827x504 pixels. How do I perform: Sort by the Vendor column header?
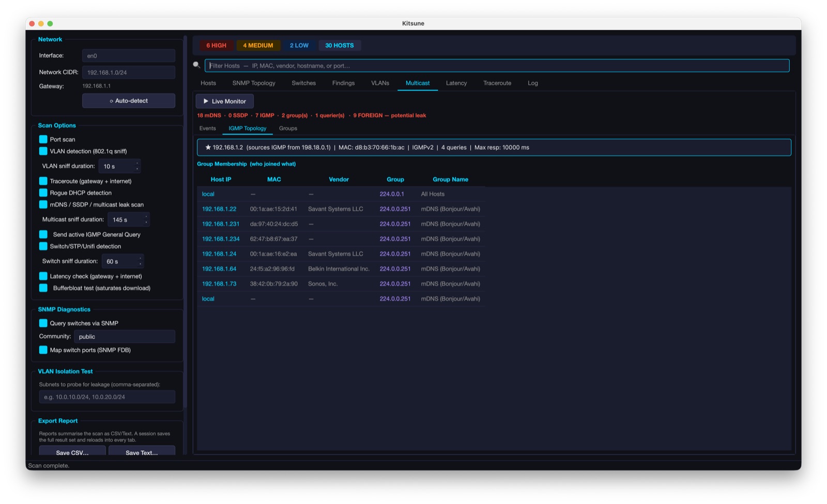(339, 179)
